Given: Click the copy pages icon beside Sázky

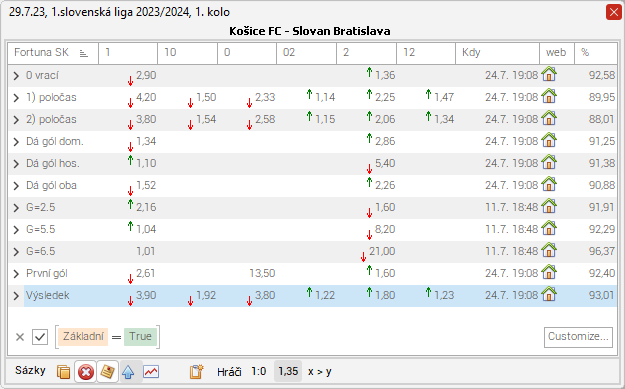Looking at the screenshot, I should click(63, 372).
